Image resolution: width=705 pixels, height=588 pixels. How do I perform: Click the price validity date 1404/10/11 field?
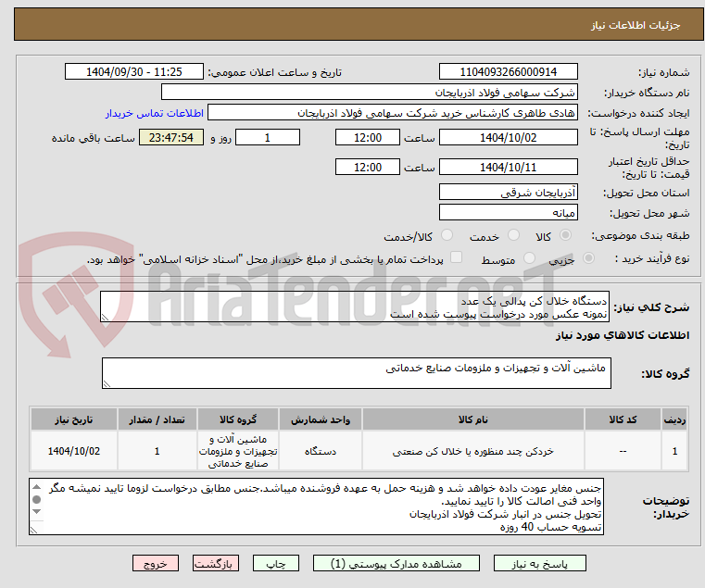pyautogui.click(x=508, y=167)
